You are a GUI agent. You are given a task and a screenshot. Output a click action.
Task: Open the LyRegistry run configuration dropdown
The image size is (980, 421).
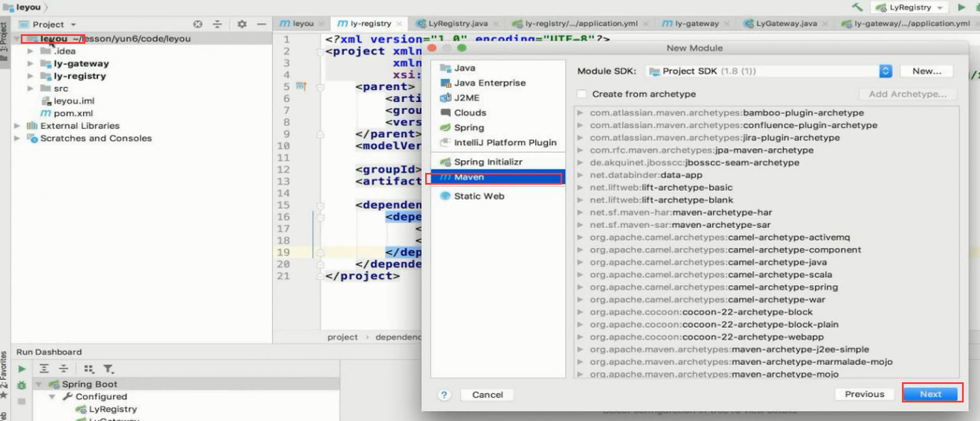[x=910, y=7]
